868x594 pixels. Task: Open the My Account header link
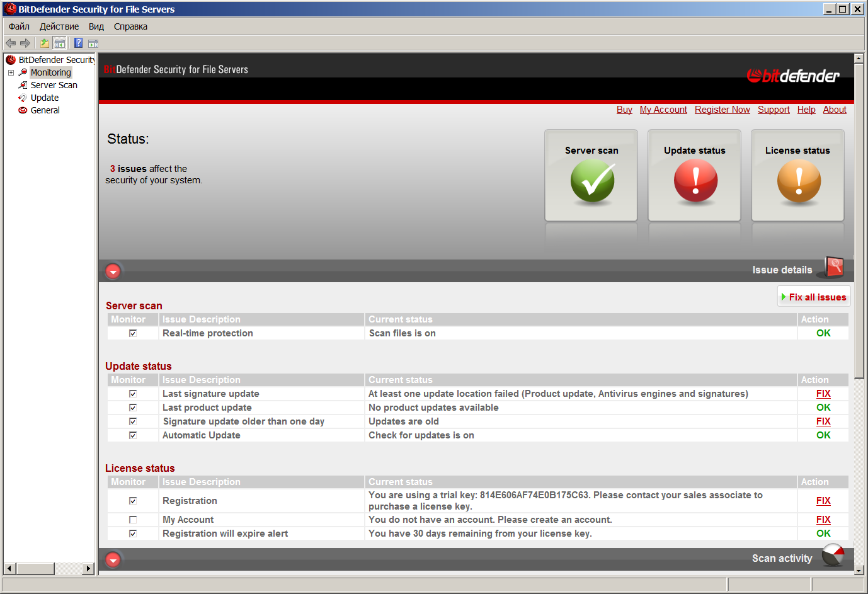click(663, 110)
